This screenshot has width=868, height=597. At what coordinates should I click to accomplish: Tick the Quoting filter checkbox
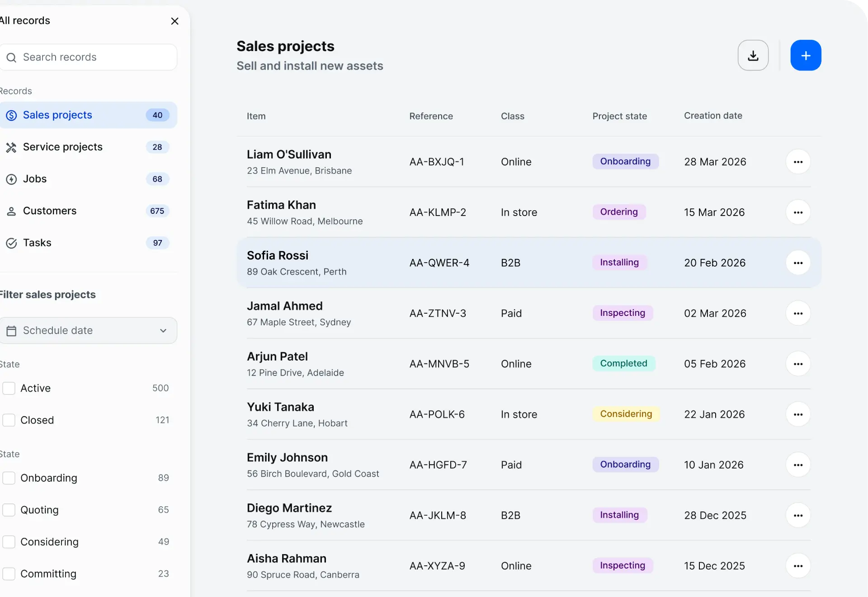pos(9,510)
